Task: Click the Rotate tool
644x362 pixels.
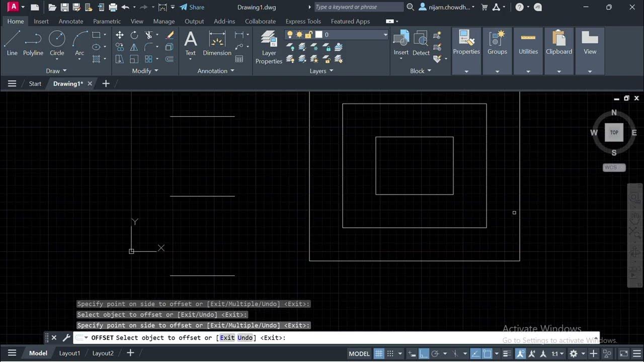Action: [x=134, y=35]
